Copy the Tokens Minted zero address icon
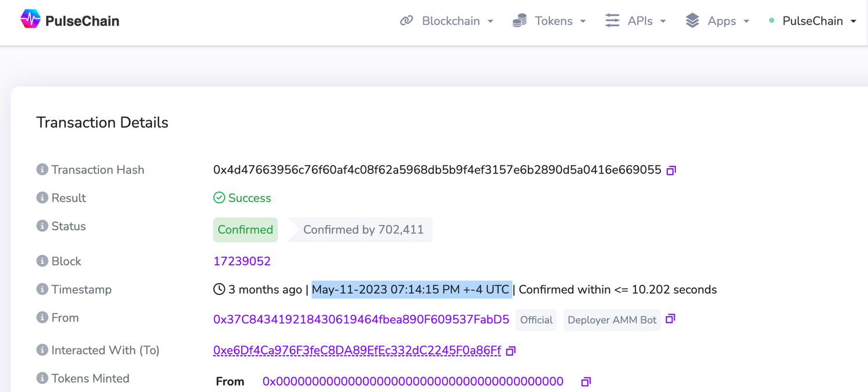The width and height of the screenshot is (868, 392). point(586,382)
